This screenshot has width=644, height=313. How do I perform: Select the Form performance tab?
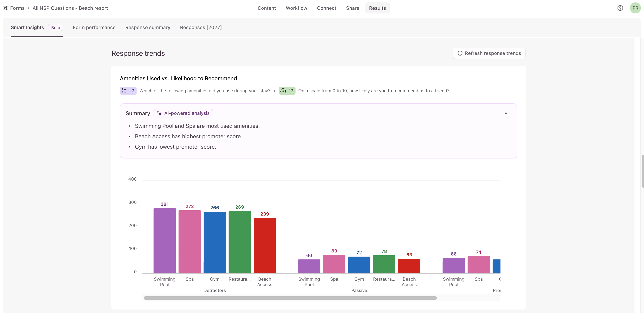pyautogui.click(x=94, y=28)
